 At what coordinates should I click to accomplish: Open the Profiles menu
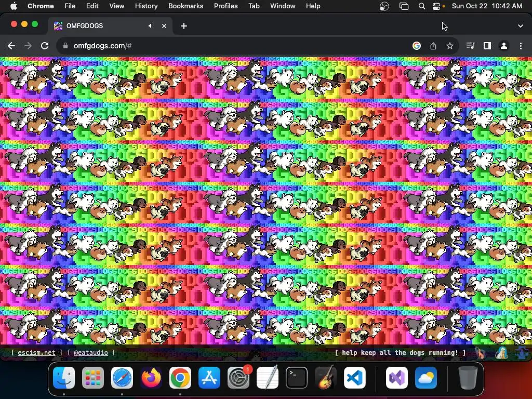(225, 6)
